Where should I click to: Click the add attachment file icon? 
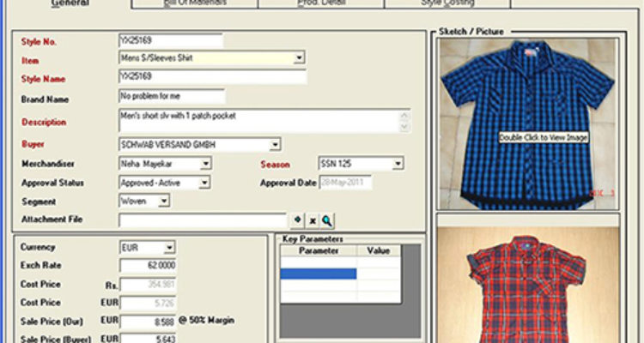[x=297, y=220]
